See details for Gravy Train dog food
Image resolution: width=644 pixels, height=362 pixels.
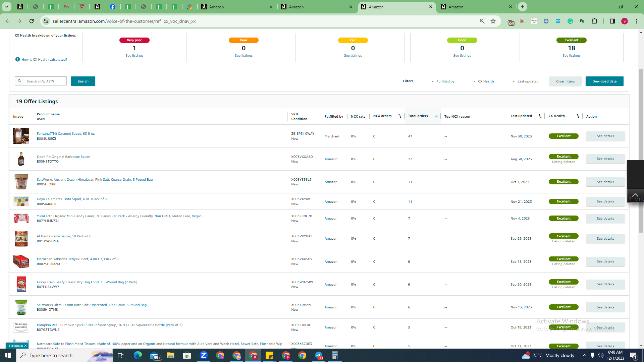605,284
